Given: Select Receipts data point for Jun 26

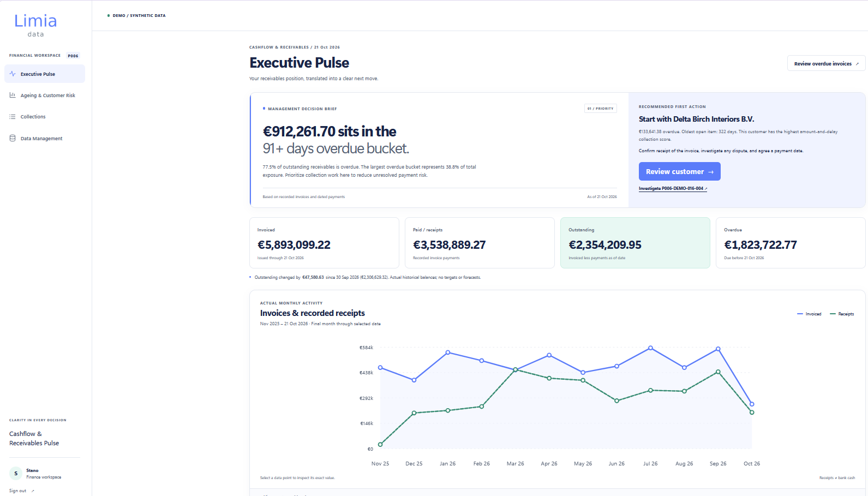Looking at the screenshot, I should [x=616, y=401].
